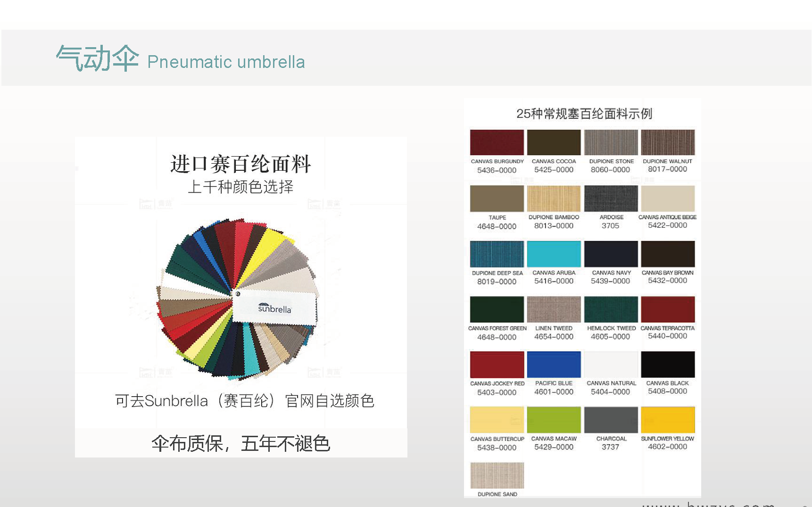The image size is (812, 507).
Task: Select the Hemlock Tweed swatch
Action: coord(611,309)
